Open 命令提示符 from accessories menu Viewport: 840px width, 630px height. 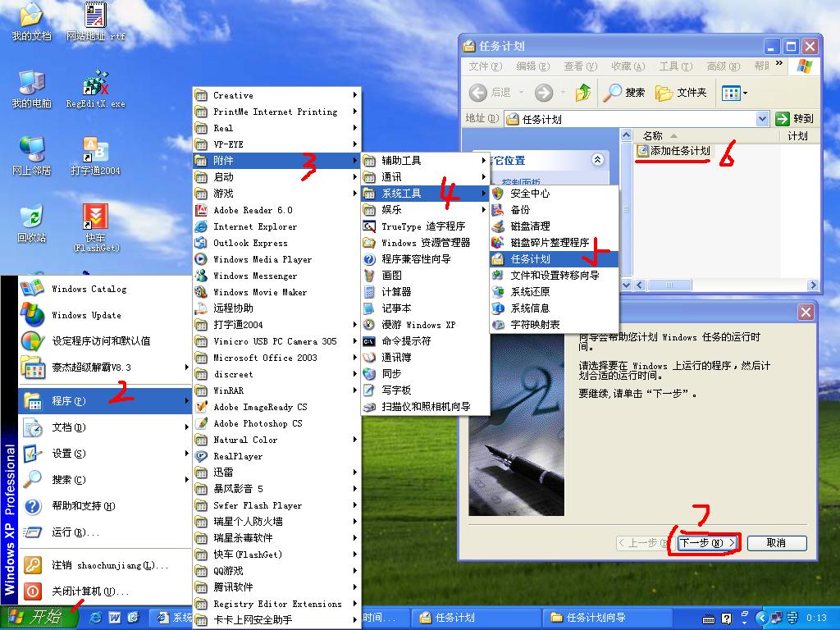point(426,341)
